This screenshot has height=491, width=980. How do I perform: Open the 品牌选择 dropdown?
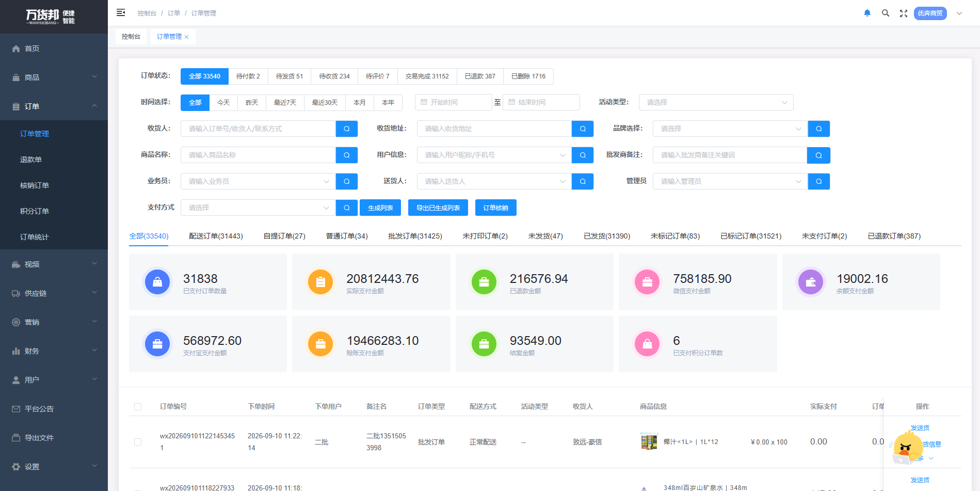coord(730,129)
